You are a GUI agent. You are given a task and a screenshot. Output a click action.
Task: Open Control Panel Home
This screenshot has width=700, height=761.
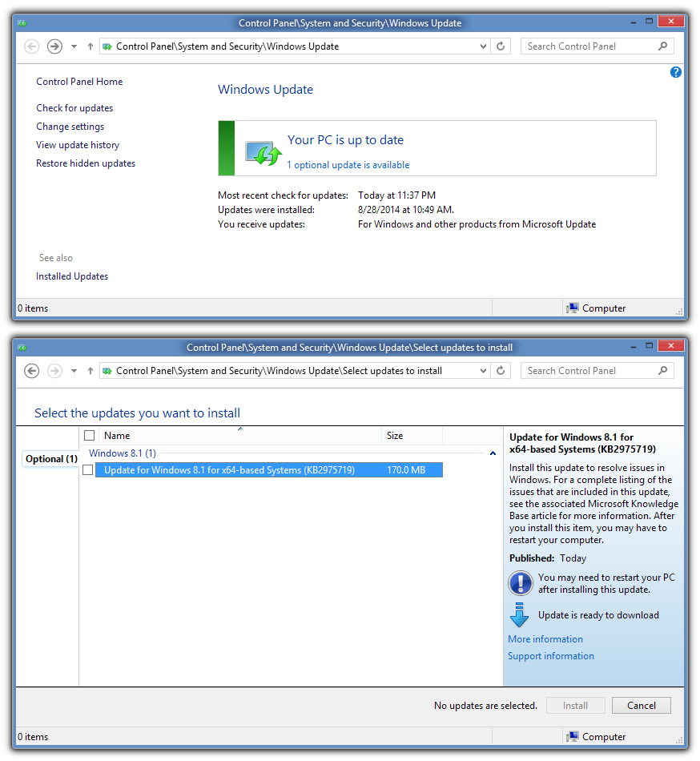point(79,82)
